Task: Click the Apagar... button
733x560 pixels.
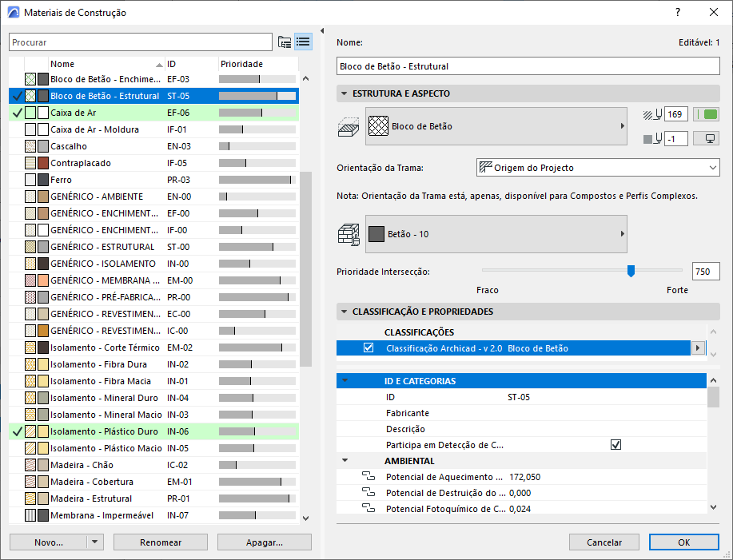Action: coord(264,542)
